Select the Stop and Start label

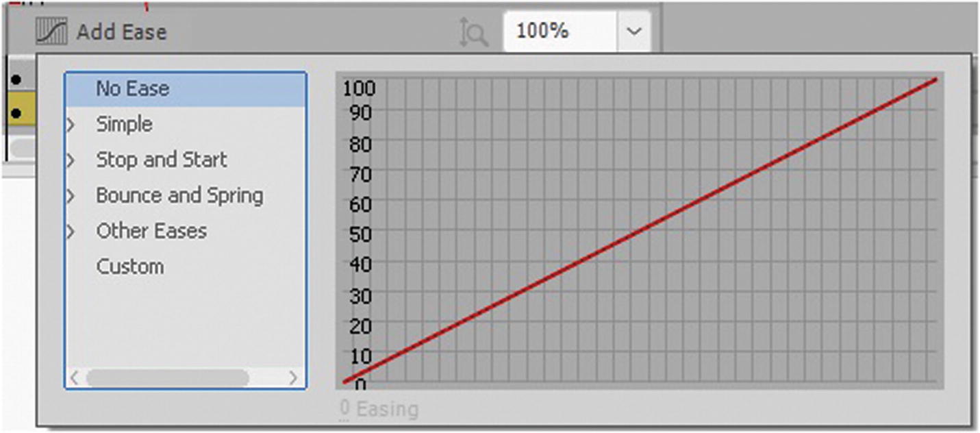pos(161,160)
